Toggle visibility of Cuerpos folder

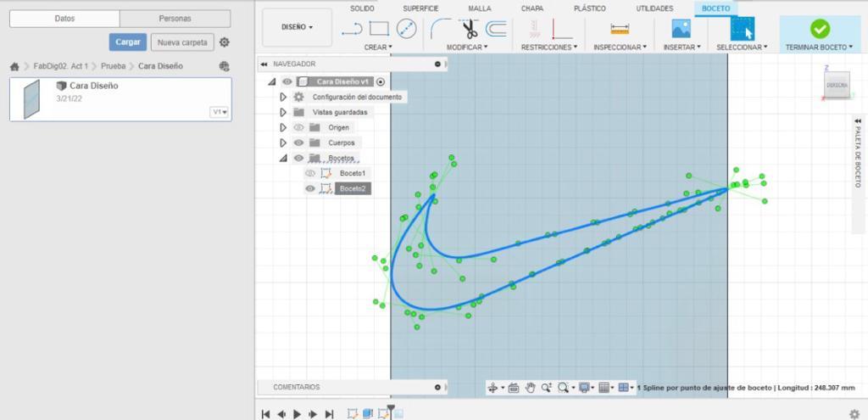pyautogui.click(x=299, y=143)
